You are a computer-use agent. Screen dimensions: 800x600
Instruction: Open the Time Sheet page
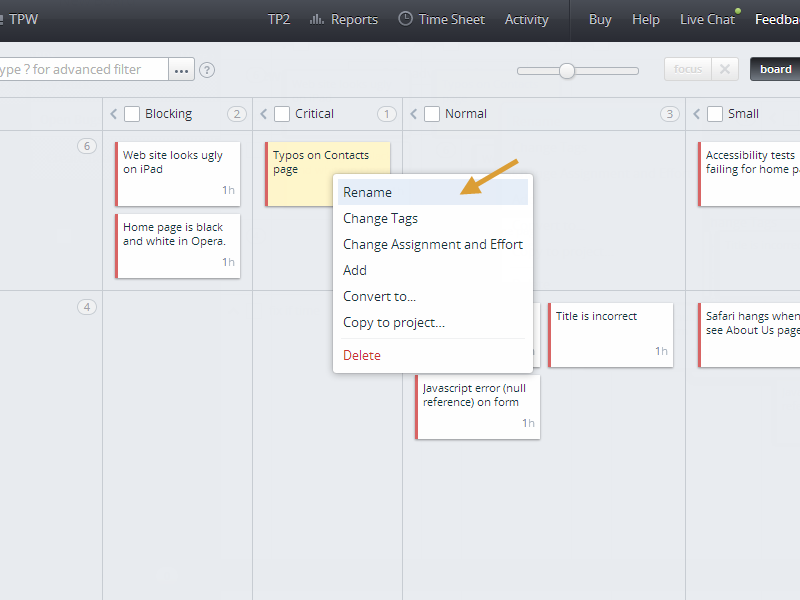441,19
